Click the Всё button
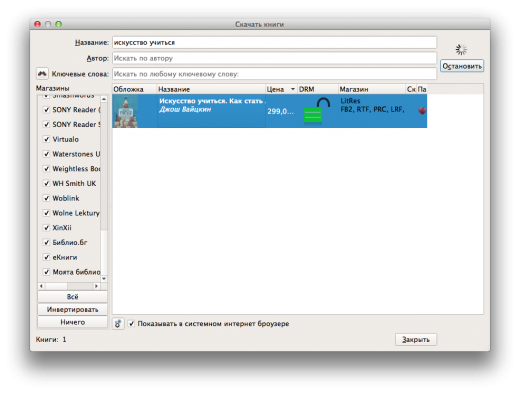The height and width of the screenshot is (393, 520). [x=72, y=297]
